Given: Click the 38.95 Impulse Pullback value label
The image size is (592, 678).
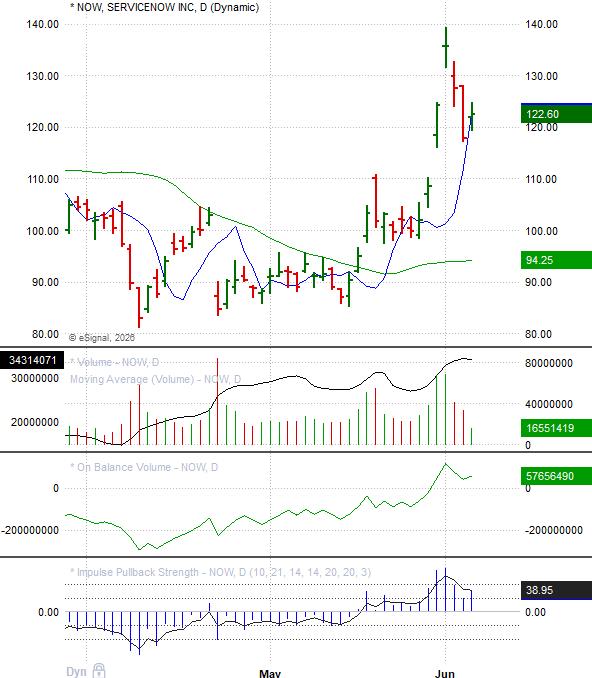Looking at the screenshot, I should (x=556, y=590).
